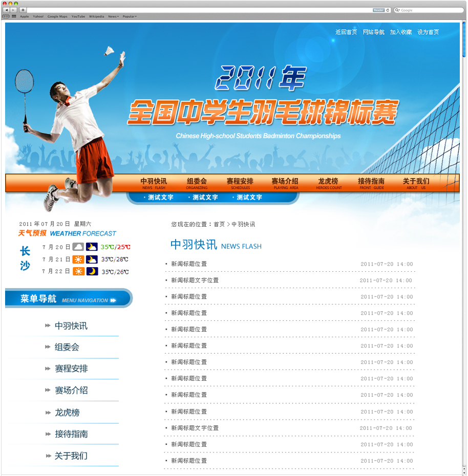This screenshot has width=468, height=476.
Task: Click the reload page icon in address bar
Action: (x=388, y=10)
